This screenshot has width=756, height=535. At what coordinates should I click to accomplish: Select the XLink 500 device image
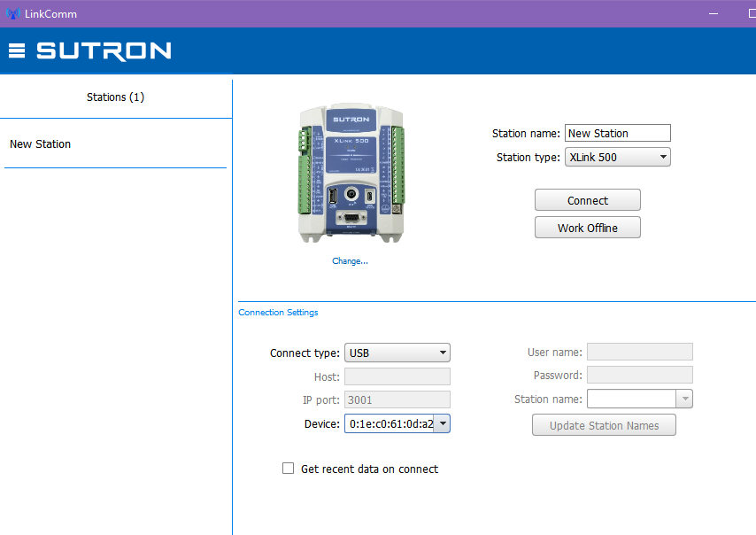[x=351, y=173]
